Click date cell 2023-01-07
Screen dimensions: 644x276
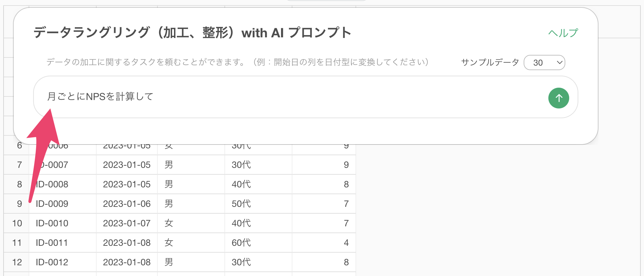point(127,223)
